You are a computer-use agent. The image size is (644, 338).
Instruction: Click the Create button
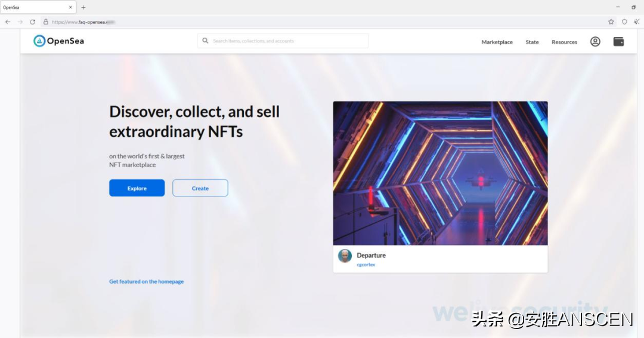click(200, 188)
